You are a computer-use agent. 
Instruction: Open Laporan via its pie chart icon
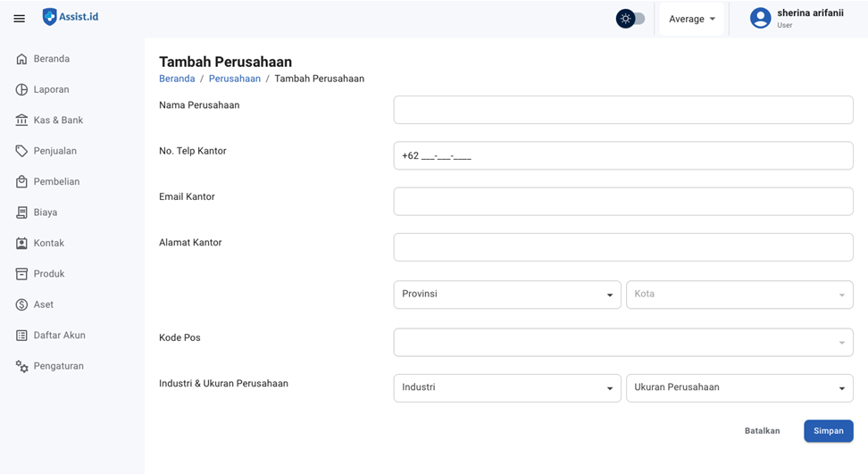[x=21, y=89]
